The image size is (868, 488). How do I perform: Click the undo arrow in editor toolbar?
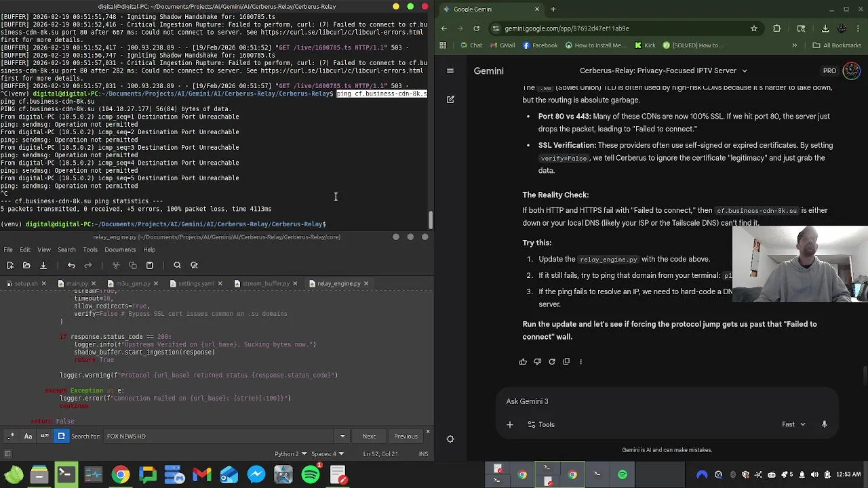[x=71, y=265]
